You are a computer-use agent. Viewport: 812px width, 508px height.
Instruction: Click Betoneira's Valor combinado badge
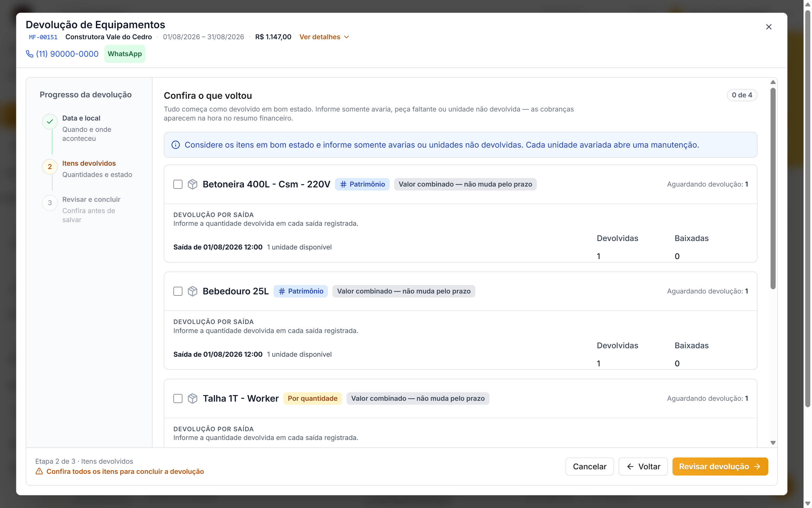[x=465, y=184]
